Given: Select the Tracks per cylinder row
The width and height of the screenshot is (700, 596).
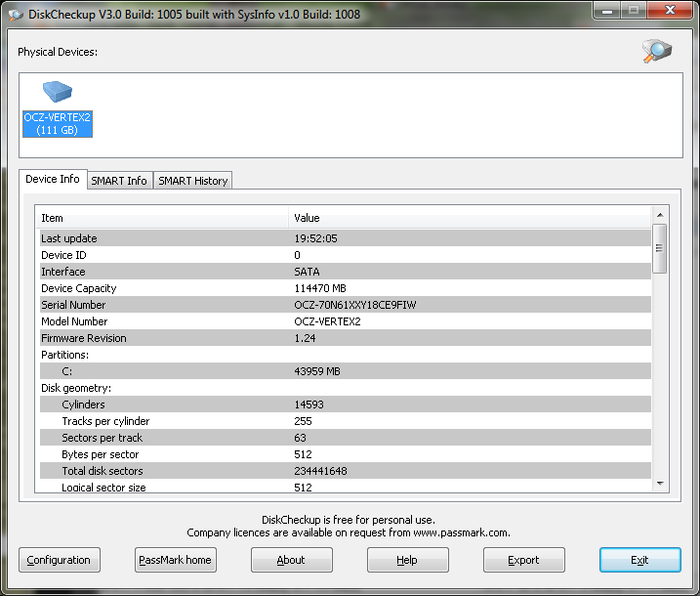Looking at the screenshot, I should (x=345, y=421).
